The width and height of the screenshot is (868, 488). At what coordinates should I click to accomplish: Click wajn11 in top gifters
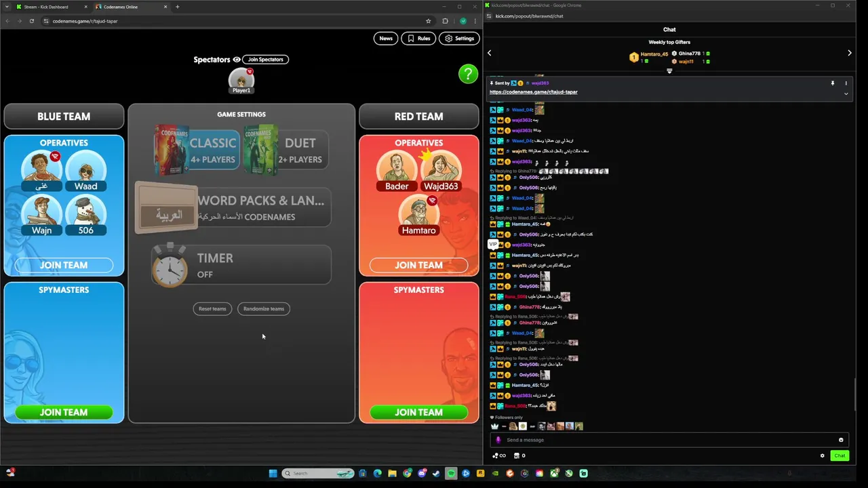click(x=686, y=62)
